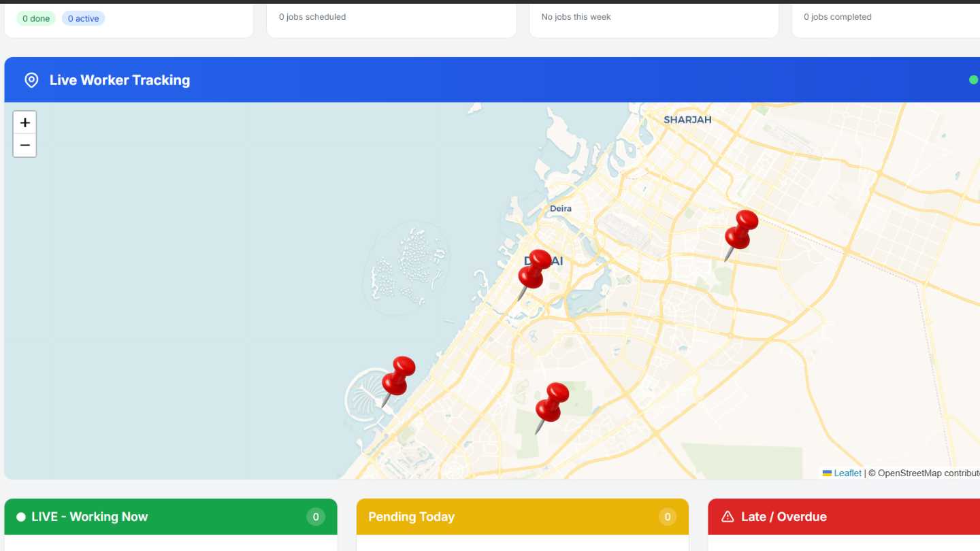The height and width of the screenshot is (551, 980).
Task: Click the '0 active' status badge
Action: (x=83, y=18)
